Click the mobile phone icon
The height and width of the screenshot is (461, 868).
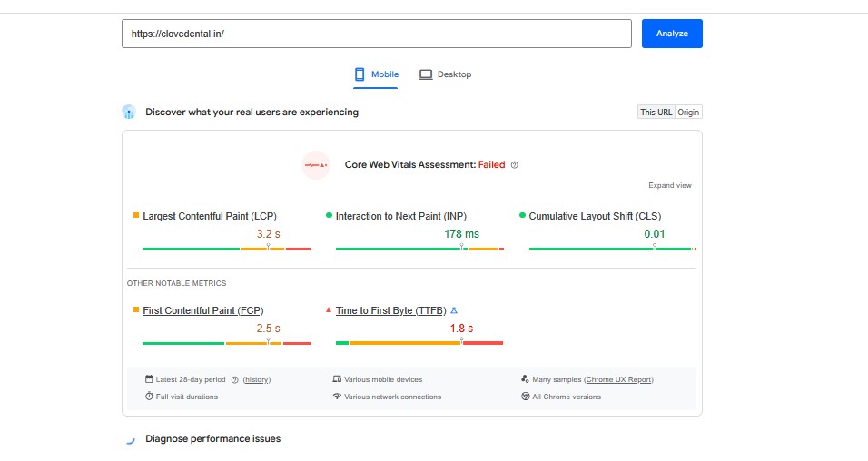pos(360,74)
